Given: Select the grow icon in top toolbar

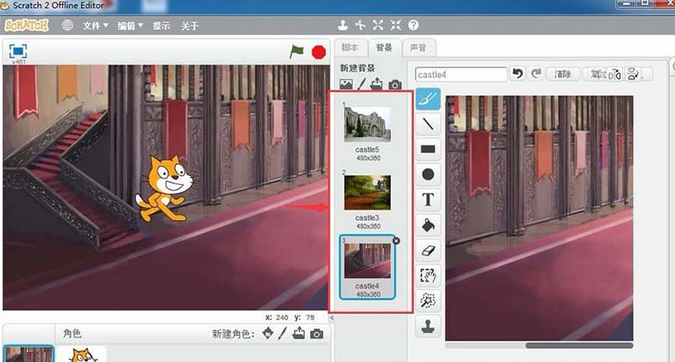Looking at the screenshot, I should click(378, 25).
